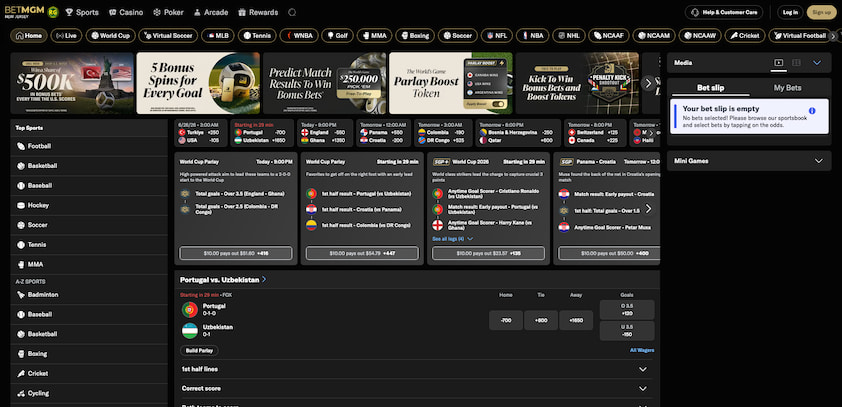
Task: Click next arrow on promo banner carousel
Action: tap(648, 83)
